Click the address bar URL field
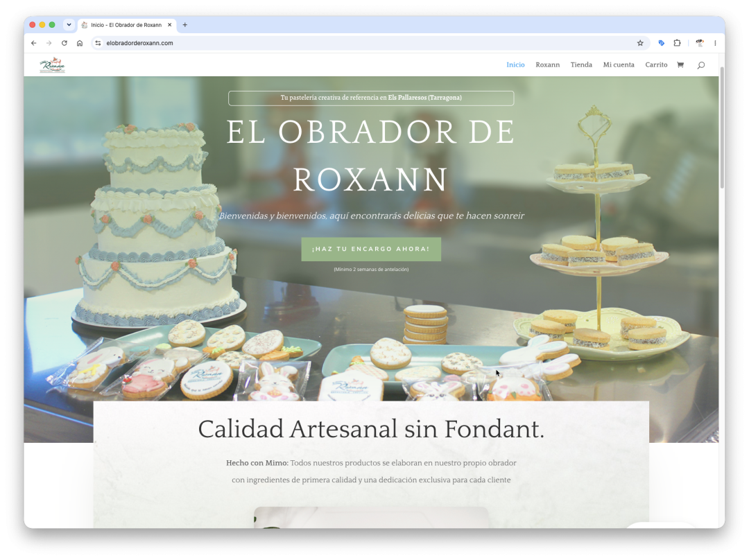The image size is (749, 560). click(368, 43)
